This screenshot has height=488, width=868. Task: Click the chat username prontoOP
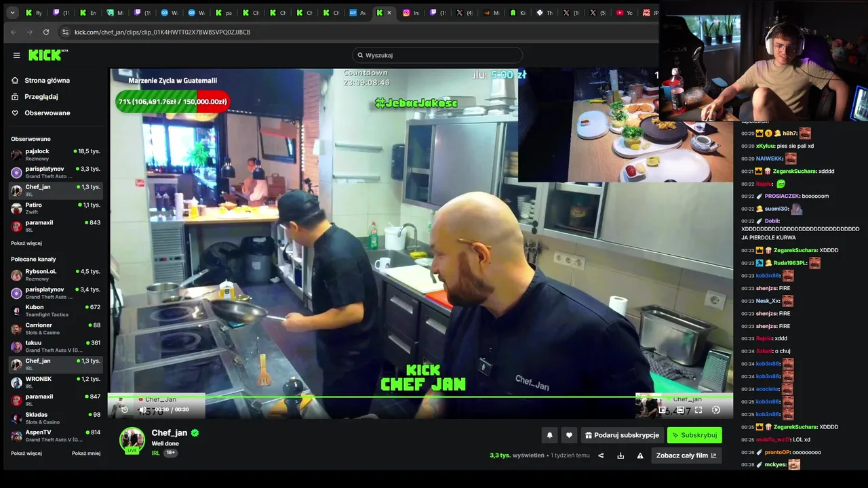click(x=777, y=452)
